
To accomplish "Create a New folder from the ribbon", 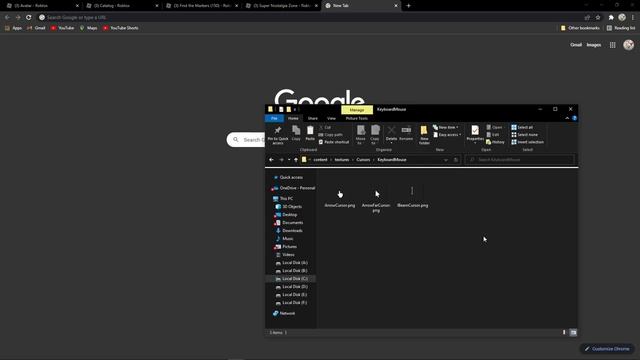I will [x=424, y=135].
